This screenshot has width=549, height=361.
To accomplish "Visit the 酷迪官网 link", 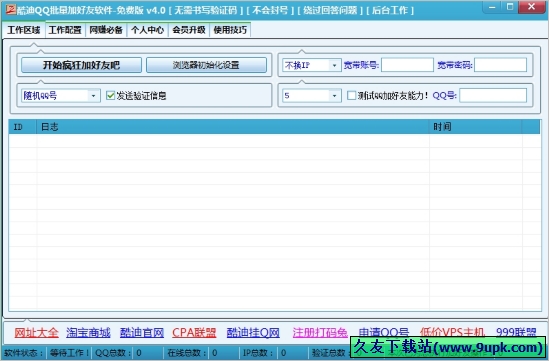I will [x=142, y=333].
